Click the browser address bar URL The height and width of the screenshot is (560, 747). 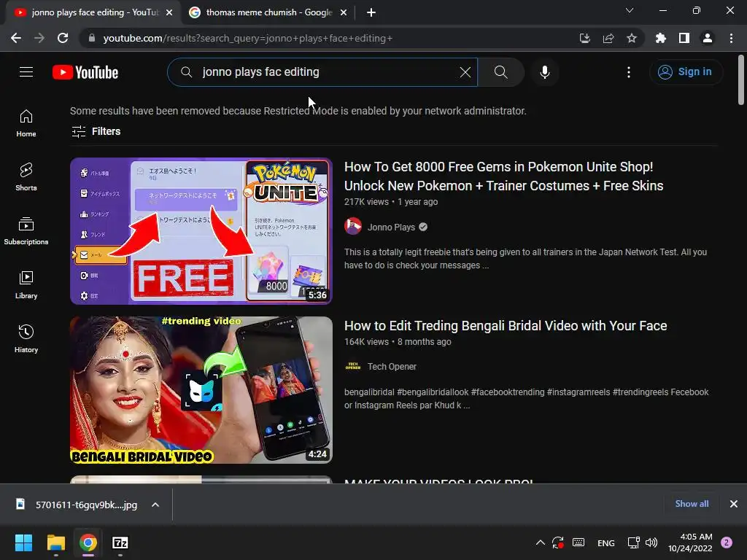click(248, 38)
